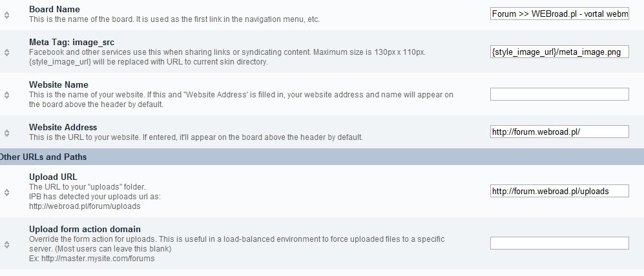Click the meta_image.png path input box
Screen dimensions: 644x276
point(559,52)
